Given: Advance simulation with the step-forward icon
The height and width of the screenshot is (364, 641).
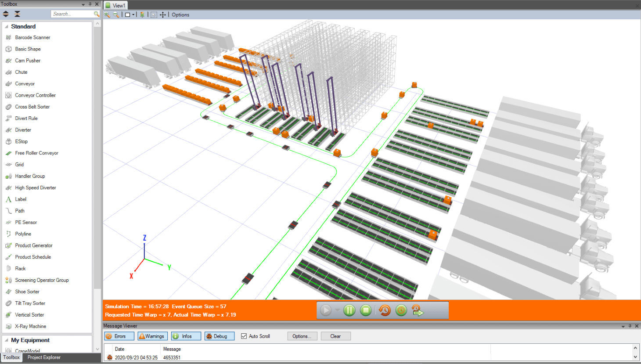Looking at the screenshot, I should tap(417, 310).
